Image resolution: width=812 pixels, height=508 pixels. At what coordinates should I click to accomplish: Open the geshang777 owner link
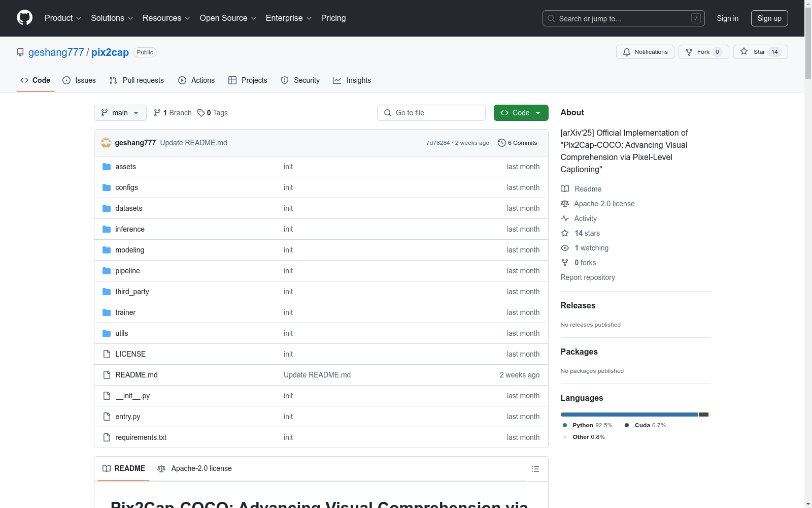coord(56,52)
